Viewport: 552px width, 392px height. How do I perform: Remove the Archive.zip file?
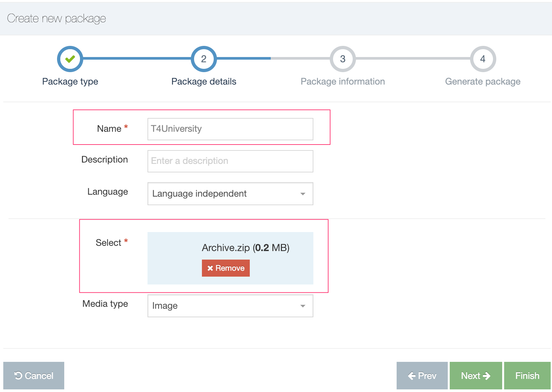(x=226, y=268)
